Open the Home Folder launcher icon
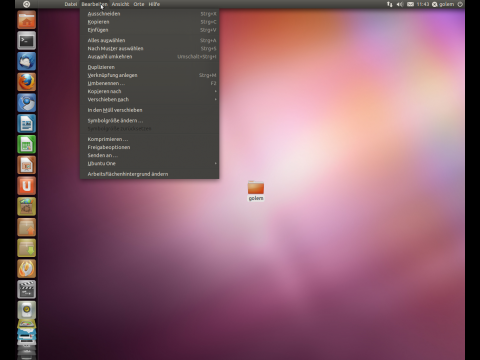Viewport: 480px width, 360px height. point(27,20)
